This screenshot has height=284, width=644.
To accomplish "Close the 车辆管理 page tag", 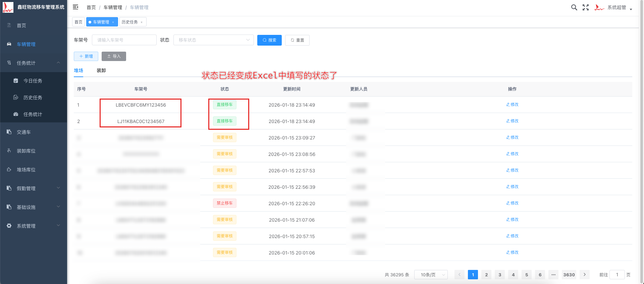I will 113,22.
